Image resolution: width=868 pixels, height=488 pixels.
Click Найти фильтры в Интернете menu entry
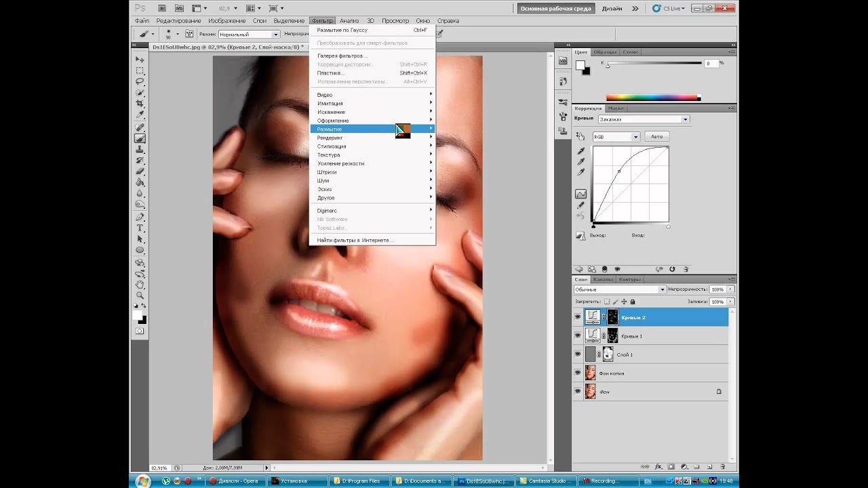click(x=355, y=240)
